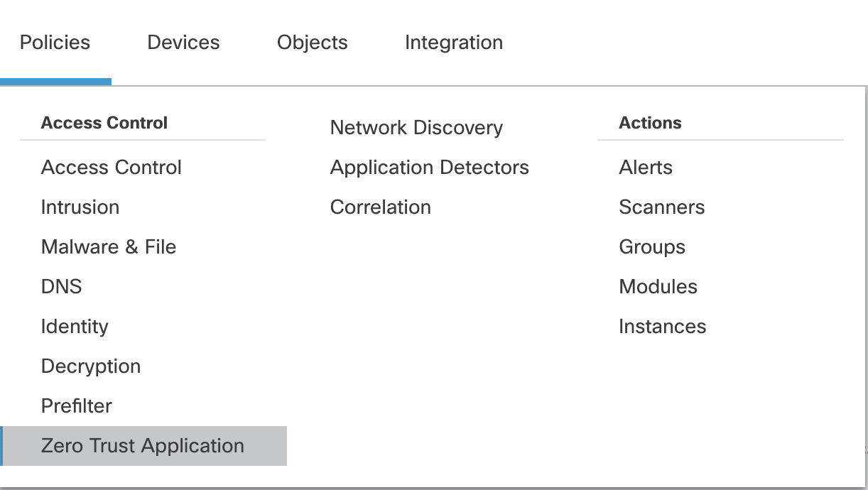Image resolution: width=868 pixels, height=490 pixels.
Task: Open Modules under Actions
Action: click(x=658, y=287)
